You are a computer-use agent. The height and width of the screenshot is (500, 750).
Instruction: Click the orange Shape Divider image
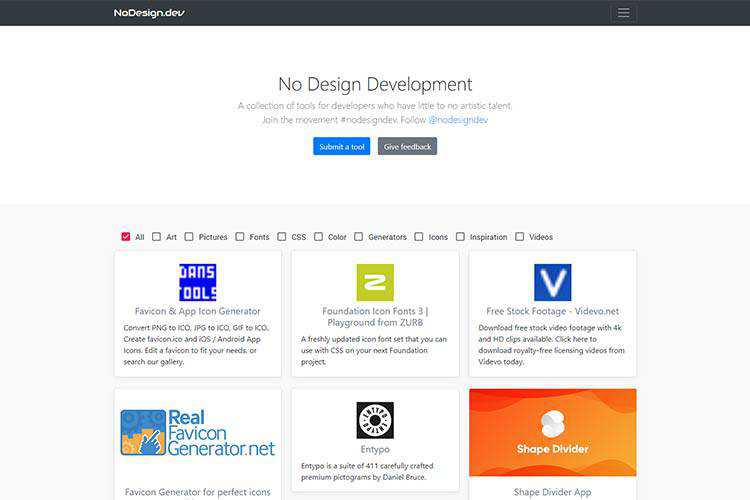[x=552, y=432]
